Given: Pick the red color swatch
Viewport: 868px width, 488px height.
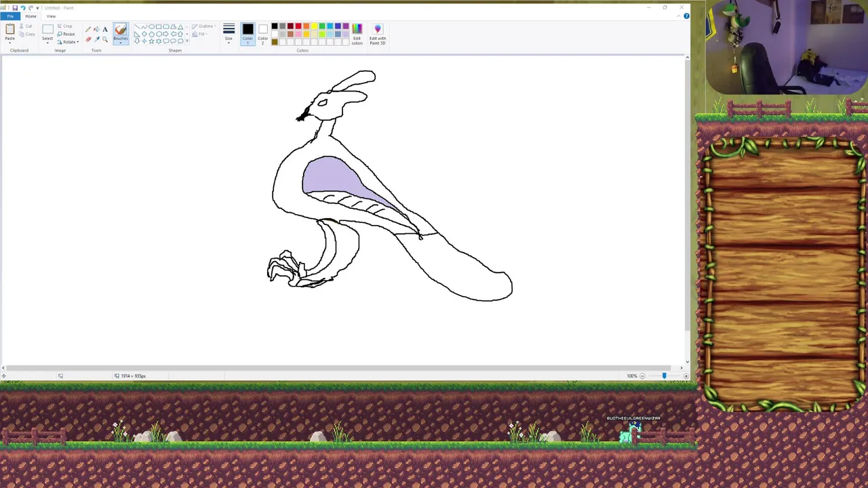Looking at the screenshot, I should click(x=298, y=26).
